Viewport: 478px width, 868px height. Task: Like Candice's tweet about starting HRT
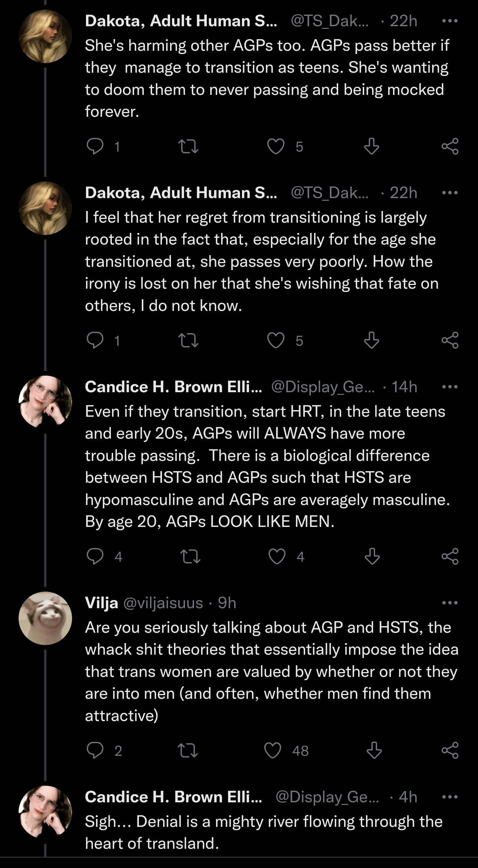tap(277, 556)
